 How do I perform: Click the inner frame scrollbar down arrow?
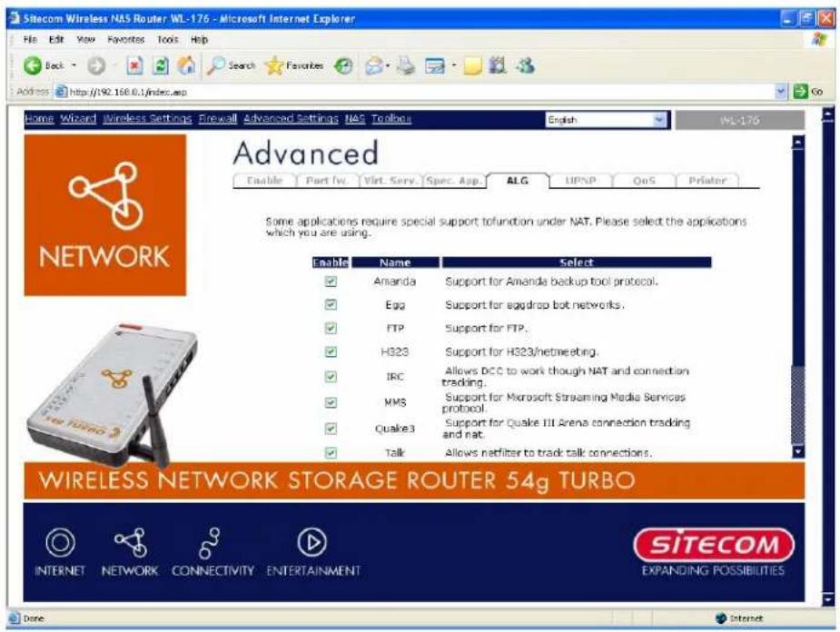pyautogui.click(x=798, y=451)
